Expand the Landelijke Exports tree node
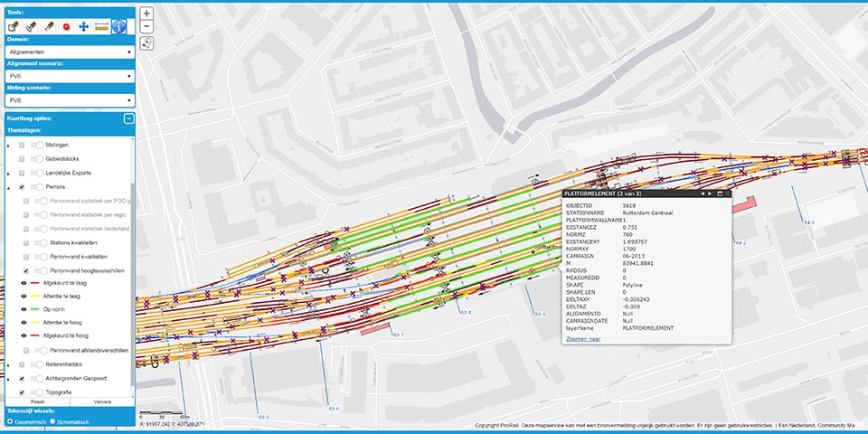868x434 pixels. [x=8, y=174]
